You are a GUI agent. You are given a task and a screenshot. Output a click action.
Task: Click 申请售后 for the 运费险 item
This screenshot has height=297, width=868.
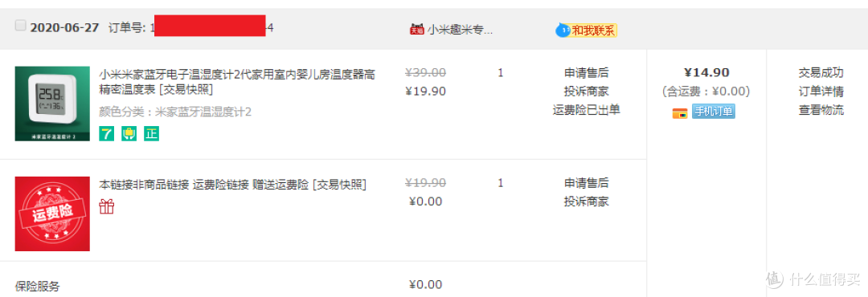click(x=586, y=183)
